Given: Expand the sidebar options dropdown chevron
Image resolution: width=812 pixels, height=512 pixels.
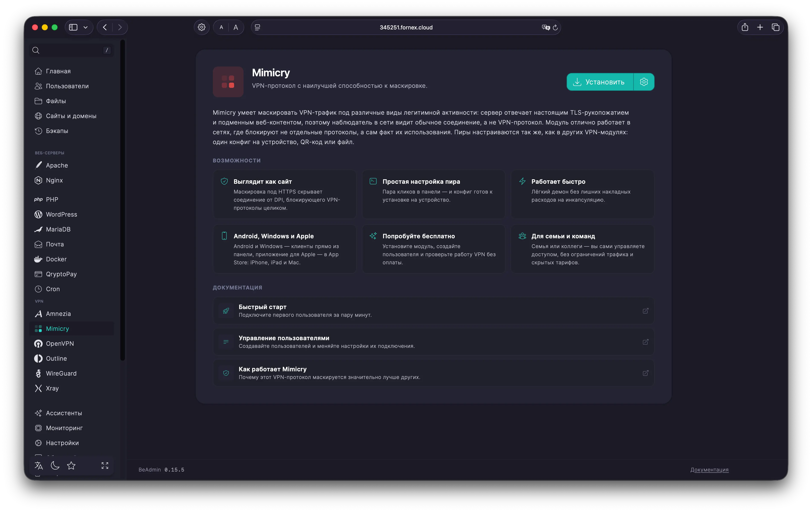Looking at the screenshot, I should (x=86, y=27).
